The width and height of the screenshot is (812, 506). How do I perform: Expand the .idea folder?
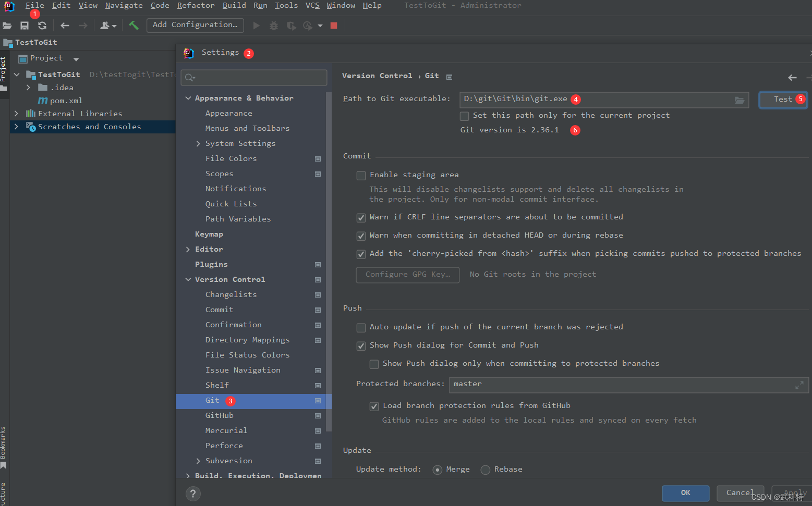point(29,88)
